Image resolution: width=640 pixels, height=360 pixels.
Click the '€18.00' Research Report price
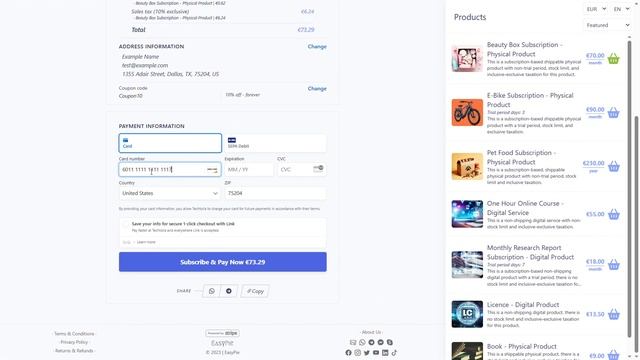click(595, 262)
